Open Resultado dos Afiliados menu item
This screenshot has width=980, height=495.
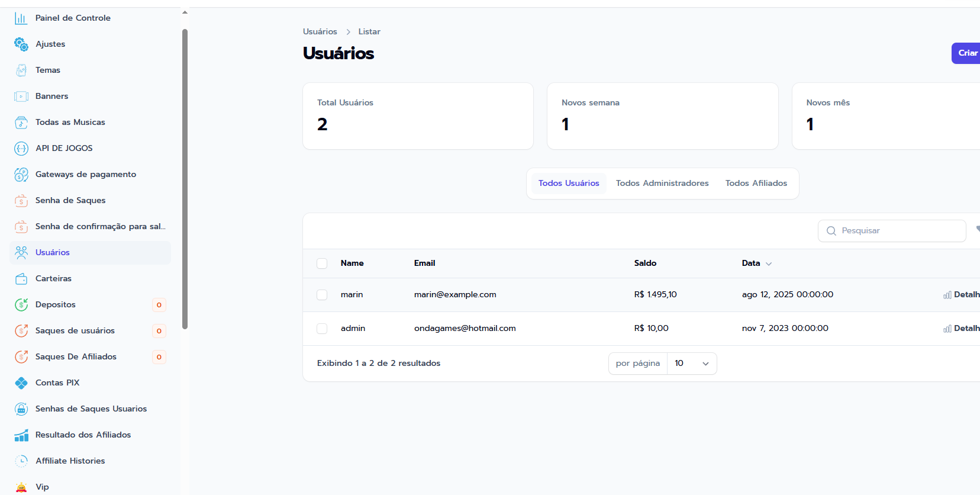pos(90,435)
